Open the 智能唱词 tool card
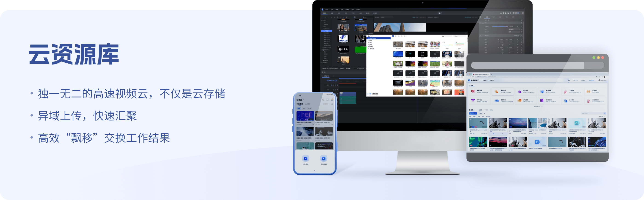Screen dimensions: 644x200 pyautogui.click(x=480, y=92)
